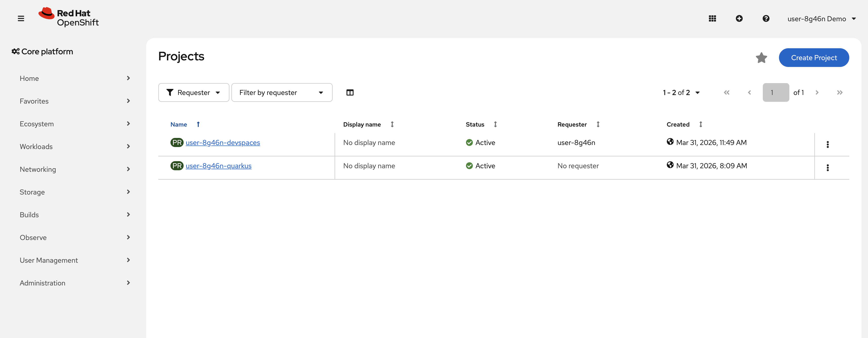Expand the items per page dropdown
Screen dimensions: 868x338
[x=681, y=92]
